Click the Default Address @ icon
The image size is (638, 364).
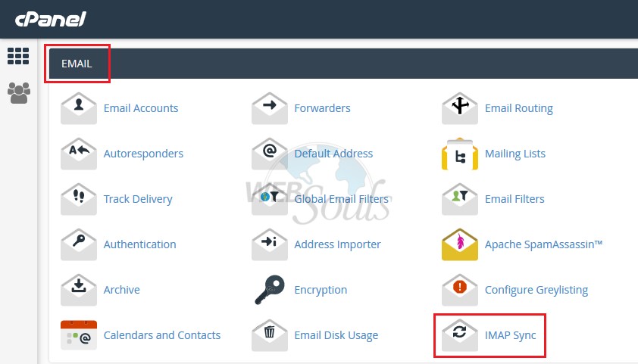[269, 154]
